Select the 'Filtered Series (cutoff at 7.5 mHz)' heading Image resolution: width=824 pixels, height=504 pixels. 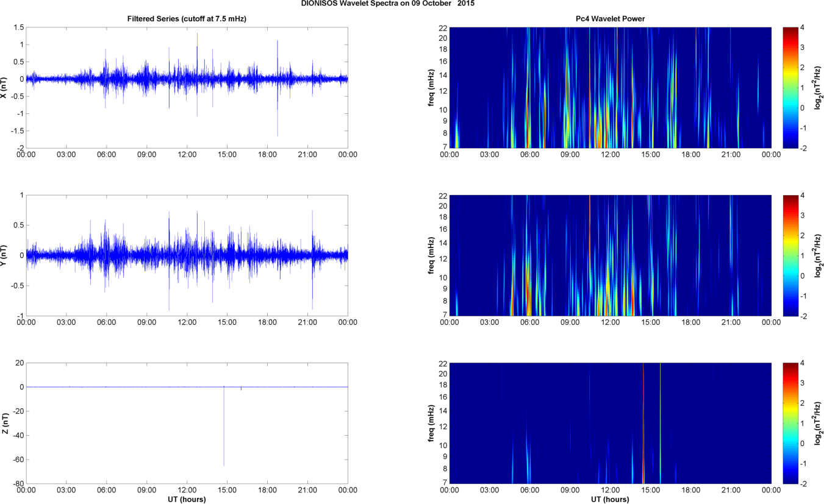pos(187,19)
